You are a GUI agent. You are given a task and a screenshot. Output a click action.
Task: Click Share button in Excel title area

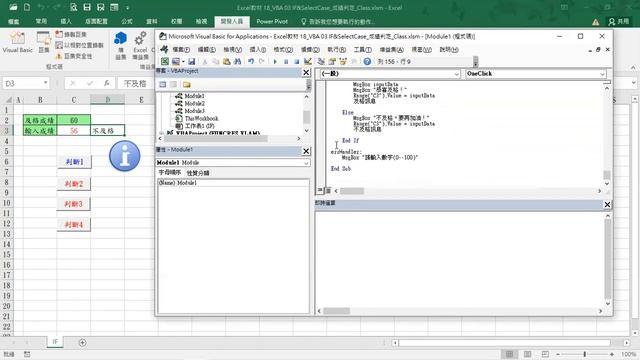(619, 21)
